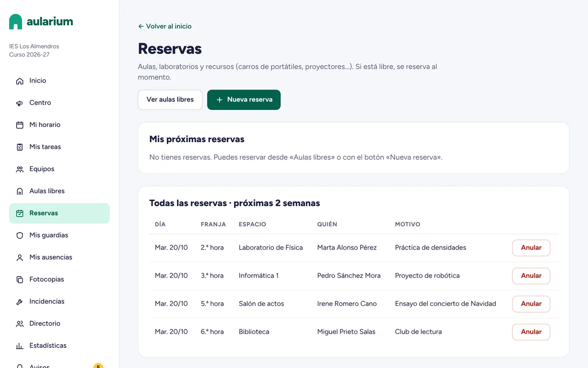Viewport: 588px width, 368px height.
Task: Click the Mis tareas clipboard icon
Action: click(20, 147)
